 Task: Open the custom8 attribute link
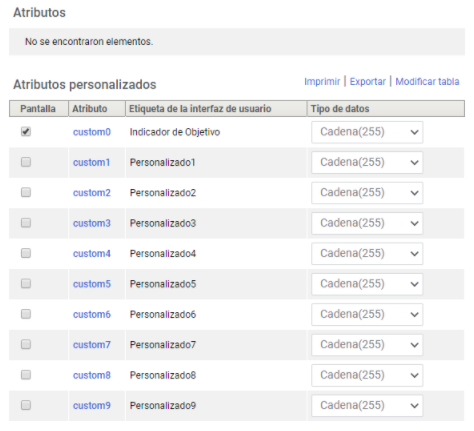(92, 375)
